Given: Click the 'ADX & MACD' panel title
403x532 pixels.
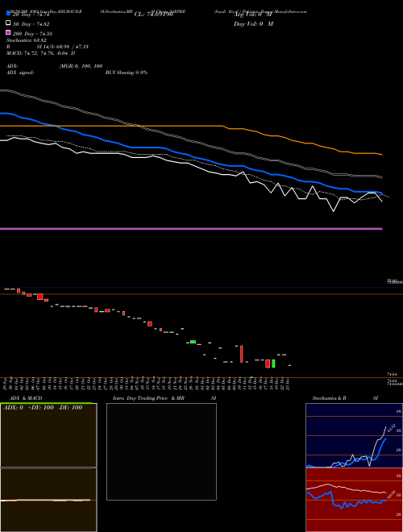Looking at the screenshot, I should [x=26, y=398].
